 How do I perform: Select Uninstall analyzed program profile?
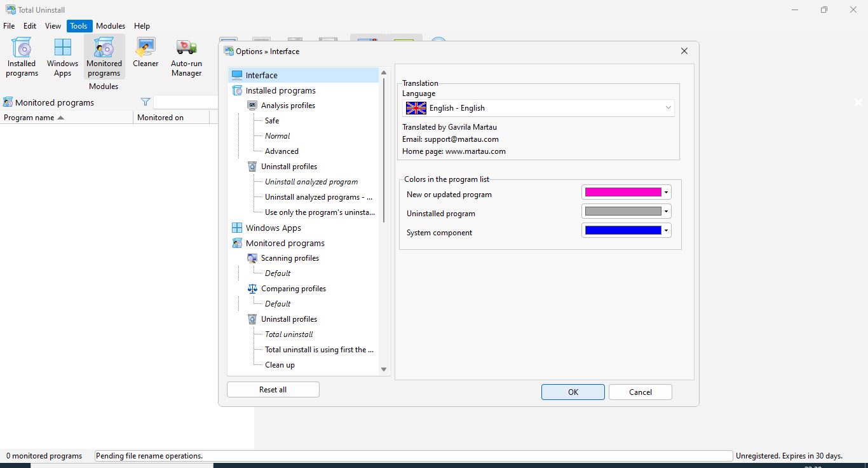pos(311,182)
